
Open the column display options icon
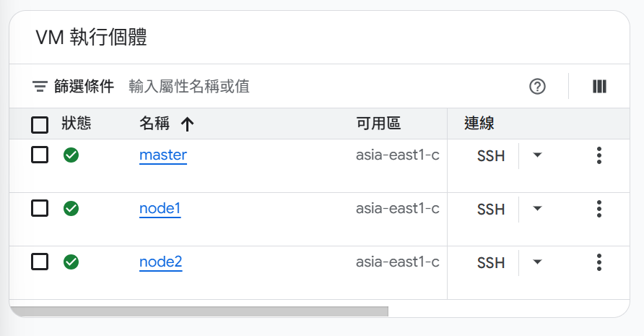(x=599, y=87)
